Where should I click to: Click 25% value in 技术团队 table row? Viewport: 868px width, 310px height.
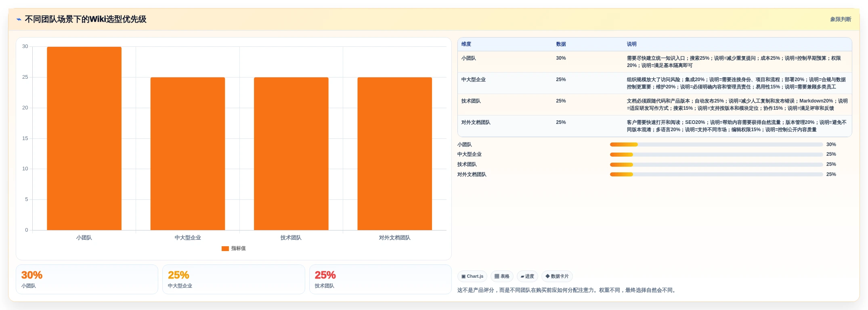pyautogui.click(x=561, y=101)
